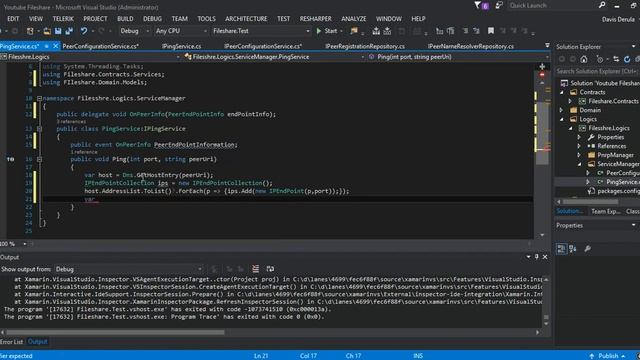Toggle word wrap in Output panel
Viewport: 640px width, 360px height.
[270, 269]
